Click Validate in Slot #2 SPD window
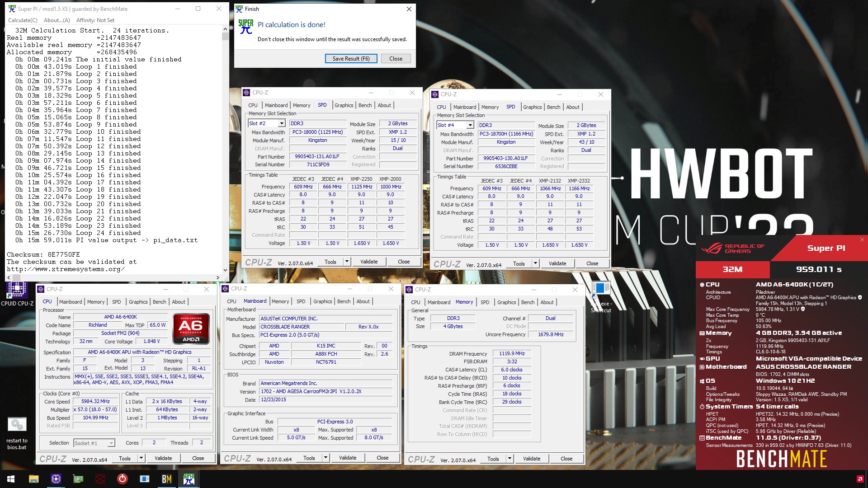This screenshot has height=488, width=868. [x=369, y=262]
